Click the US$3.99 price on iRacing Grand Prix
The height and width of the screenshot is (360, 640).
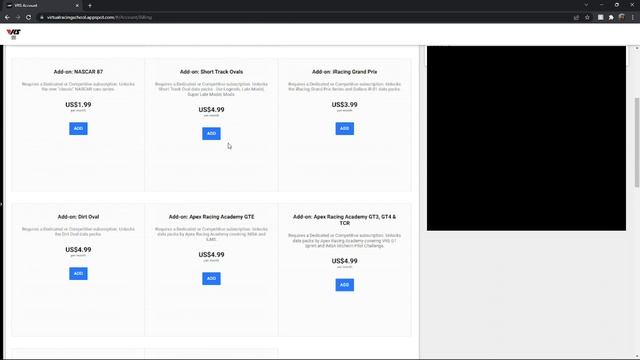tap(344, 105)
